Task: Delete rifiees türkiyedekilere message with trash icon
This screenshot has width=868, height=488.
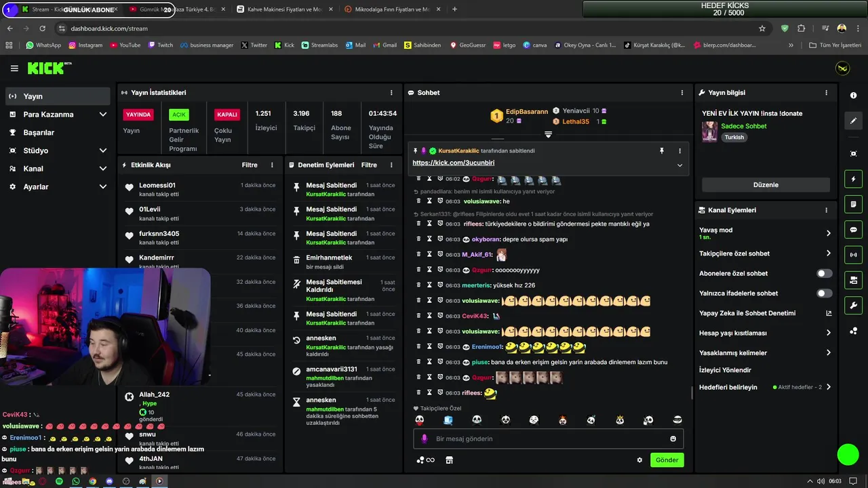Action: tap(418, 224)
